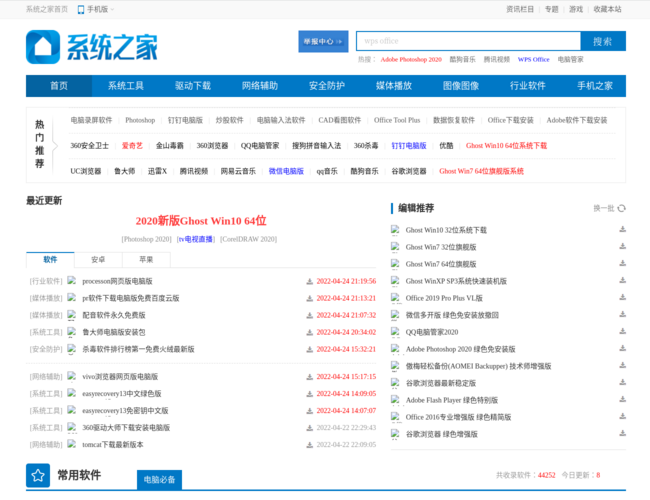Open the 首页 navigation tab
Viewport: 650px width, 500px height.
[59, 86]
